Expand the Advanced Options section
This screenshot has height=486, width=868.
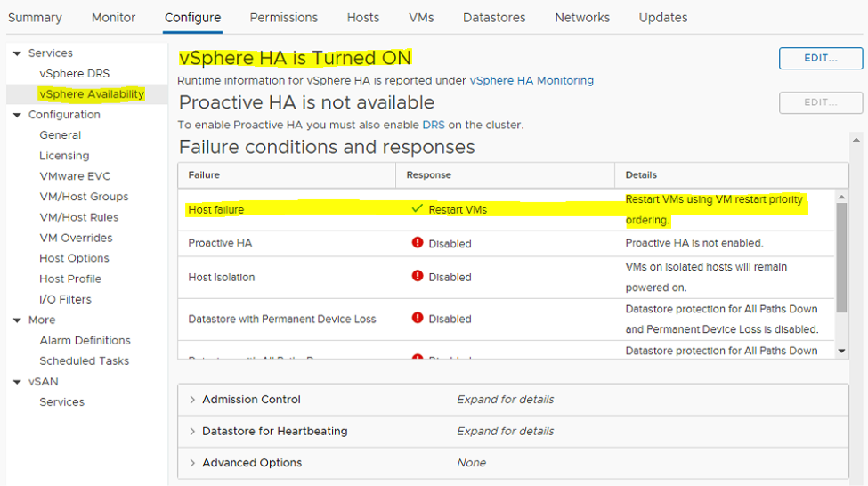click(192, 463)
